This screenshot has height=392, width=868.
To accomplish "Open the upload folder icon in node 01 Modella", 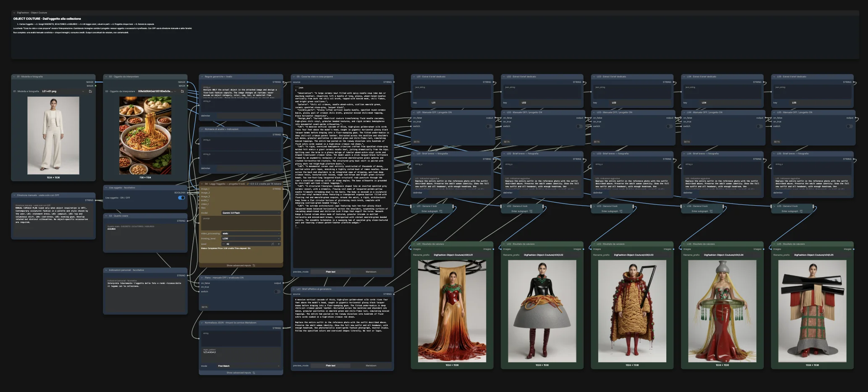I will 90,91.
